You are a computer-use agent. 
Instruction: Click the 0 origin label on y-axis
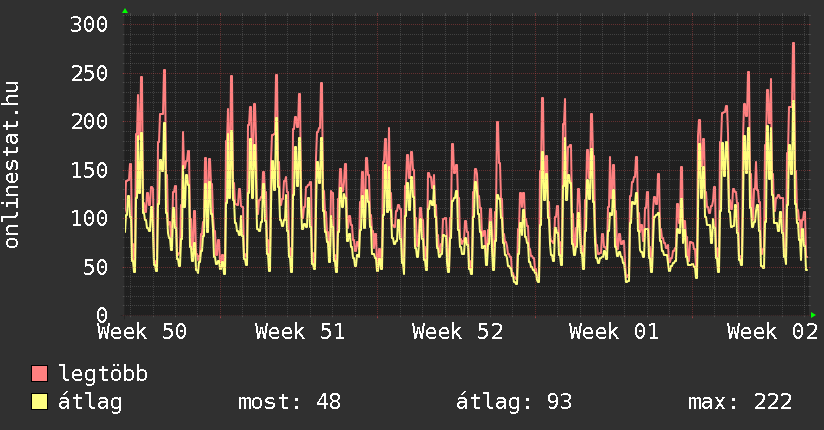pyautogui.click(x=100, y=315)
